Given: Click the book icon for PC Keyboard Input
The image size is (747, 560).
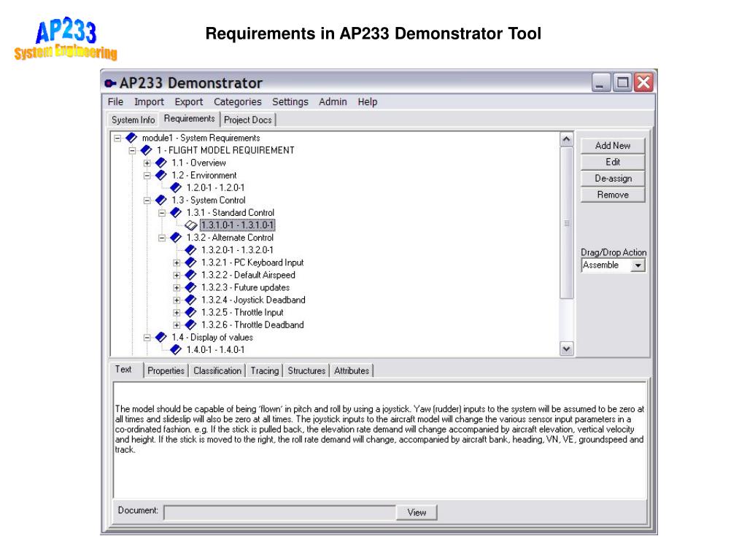Looking at the screenshot, I should click(x=190, y=262).
